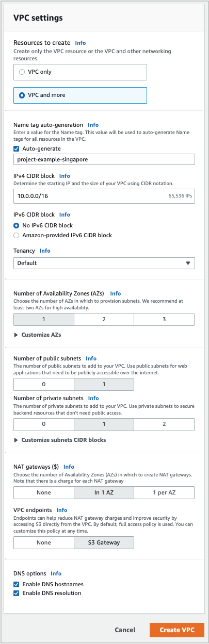Image resolution: width=209 pixels, height=644 pixels.
Task: Open Info link for Resources to create
Action: pos(81,43)
